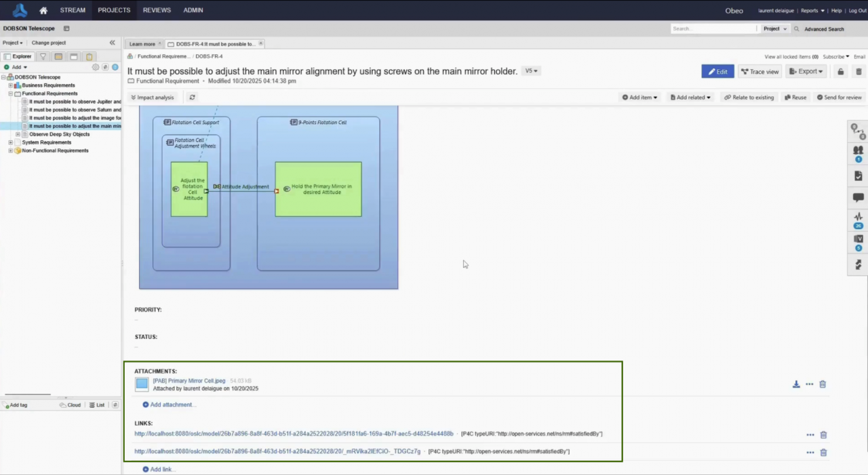868x475 pixels.
Task: Click the home icon in top navigation
Action: (43, 10)
